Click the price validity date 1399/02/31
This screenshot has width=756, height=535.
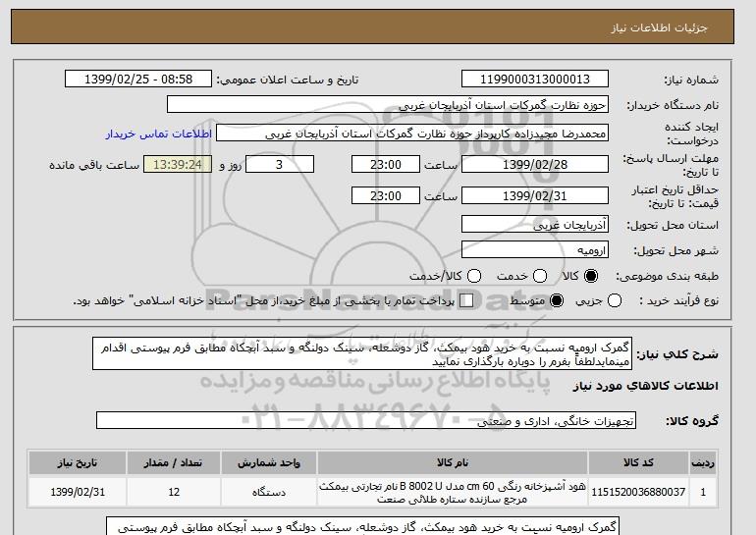[x=535, y=195]
